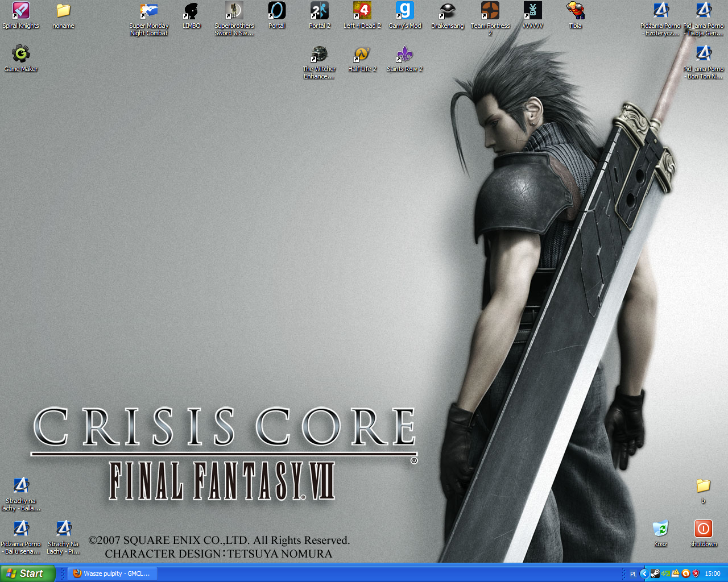Select The Witcher Enhanced Edition icon
The height and width of the screenshot is (582, 728).
[319, 55]
